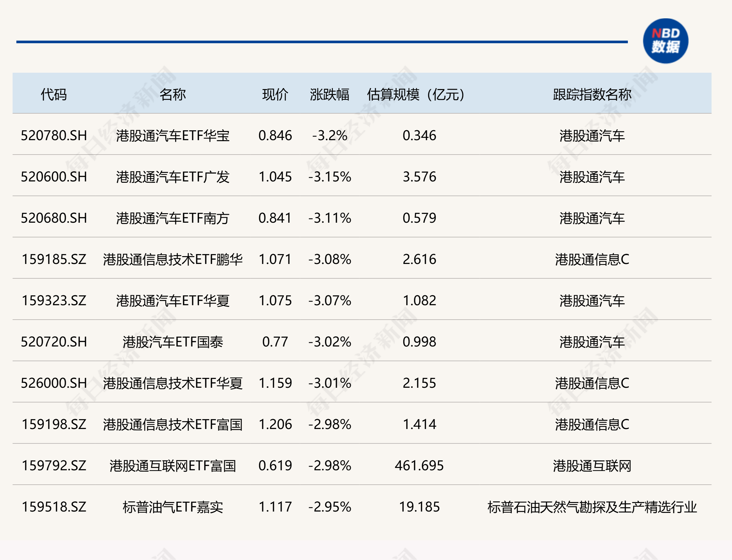
Task: Click the 0.346 estimated scale value
Action: pyautogui.click(x=419, y=136)
